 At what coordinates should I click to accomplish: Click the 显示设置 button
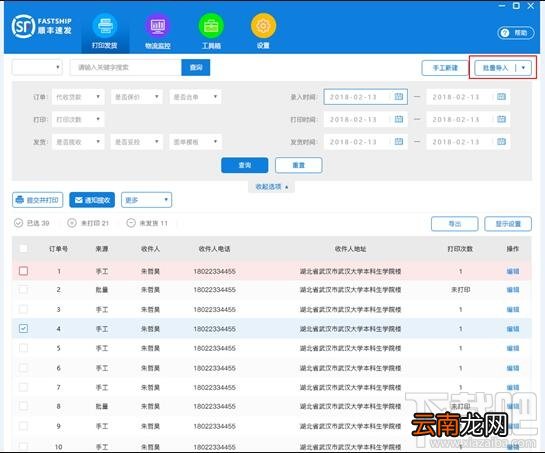(x=508, y=224)
